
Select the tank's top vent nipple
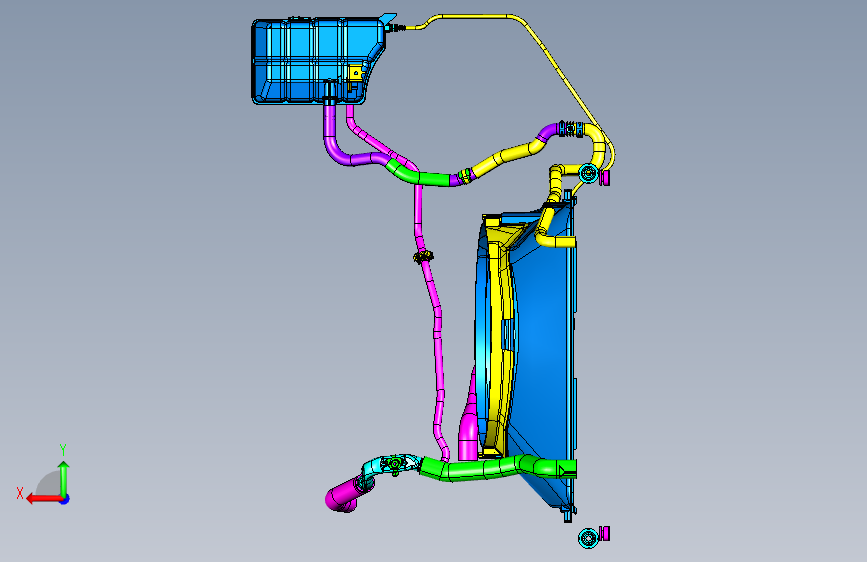396,27
